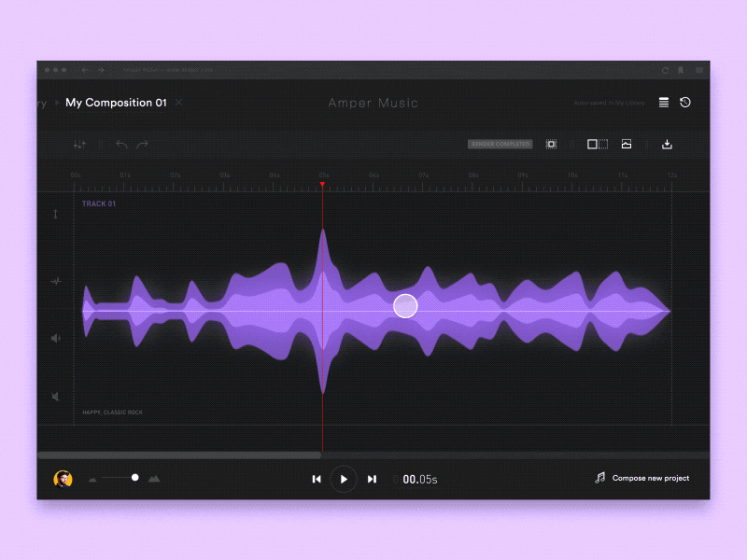Open version history via the clock icon
Screen dimensions: 747x560
[684, 103]
